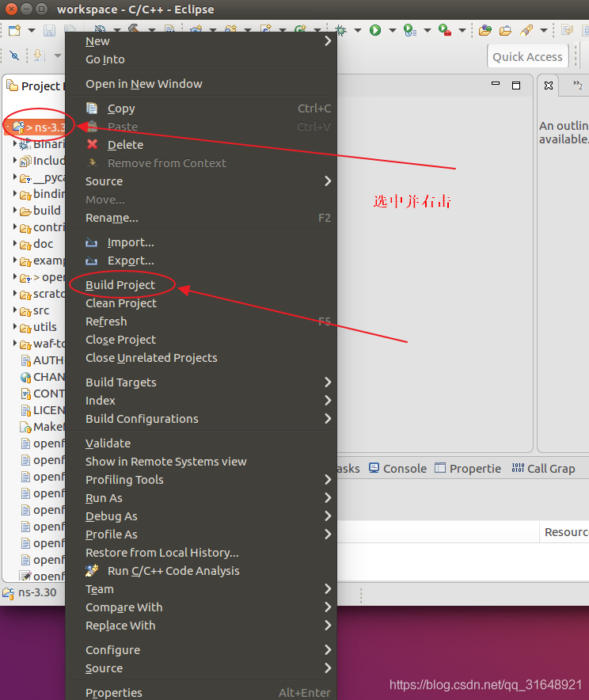Click the Open Type folder icon
Screen dimensions: 589x700
[485, 30]
